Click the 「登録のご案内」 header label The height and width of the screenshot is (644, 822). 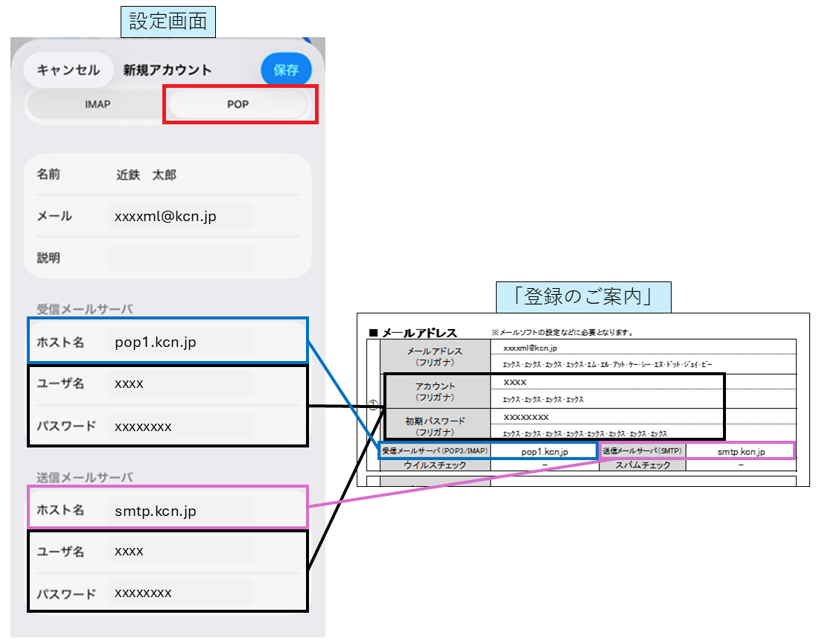coord(584,296)
